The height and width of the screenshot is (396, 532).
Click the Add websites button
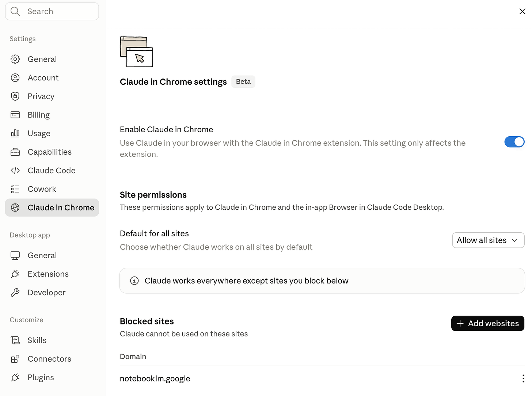pos(488,323)
